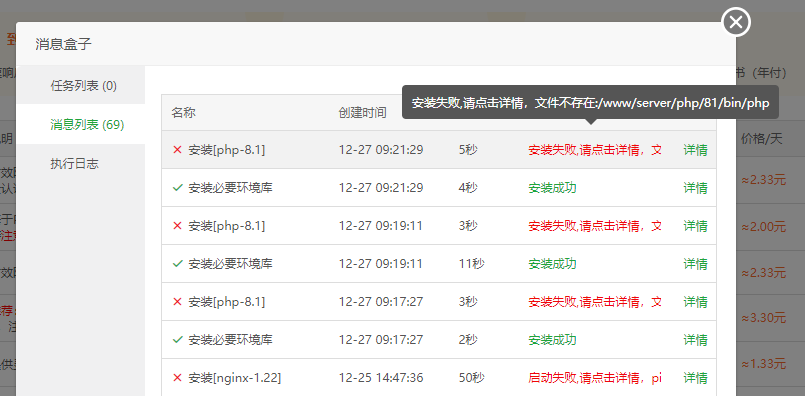Click failed message text in first php-8.1 row
The height and width of the screenshot is (396, 805).
click(x=595, y=150)
